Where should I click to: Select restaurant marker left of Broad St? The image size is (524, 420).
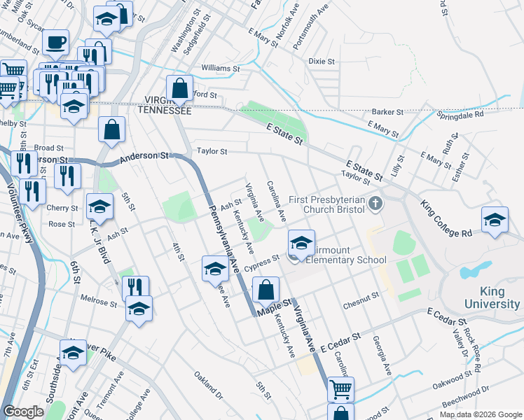[x=24, y=164]
